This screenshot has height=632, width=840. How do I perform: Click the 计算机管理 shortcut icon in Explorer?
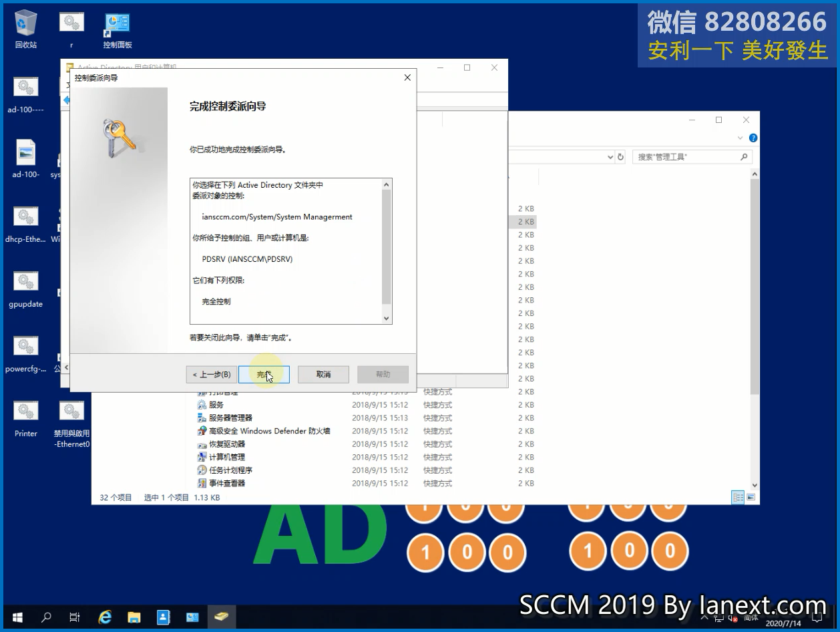[x=202, y=457]
